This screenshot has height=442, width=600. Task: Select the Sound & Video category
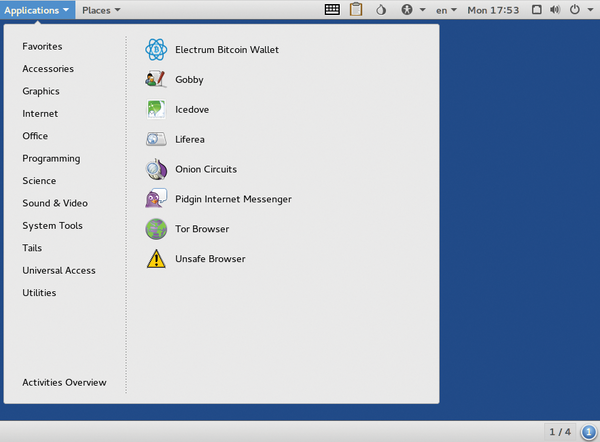(x=55, y=203)
